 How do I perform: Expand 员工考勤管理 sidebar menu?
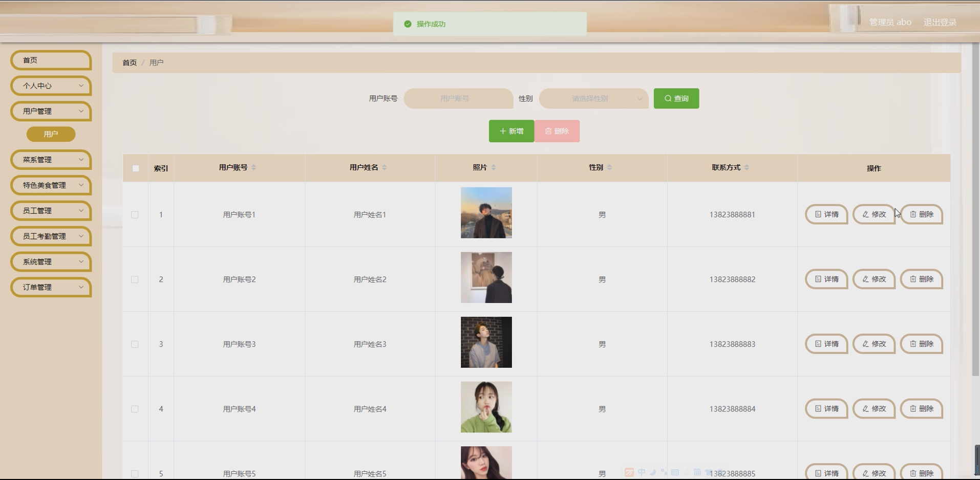(51, 236)
